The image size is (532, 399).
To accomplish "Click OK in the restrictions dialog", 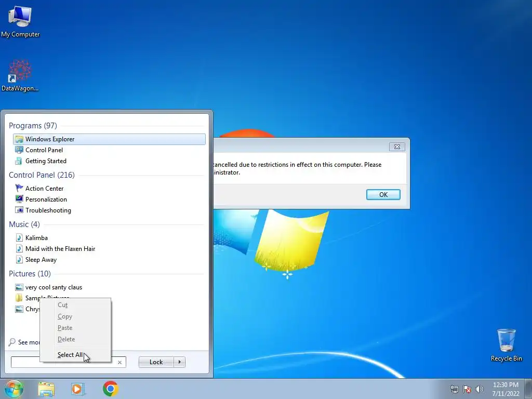I will (383, 194).
